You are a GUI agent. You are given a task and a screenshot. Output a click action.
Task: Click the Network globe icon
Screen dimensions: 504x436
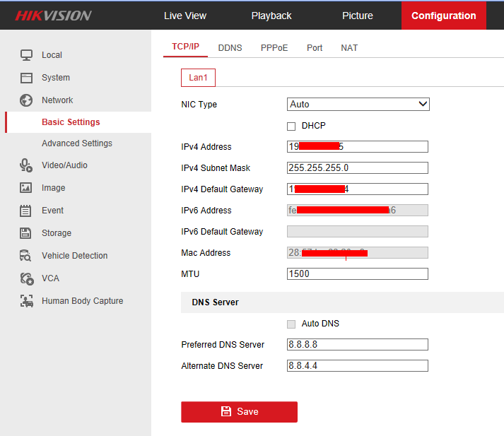26,100
